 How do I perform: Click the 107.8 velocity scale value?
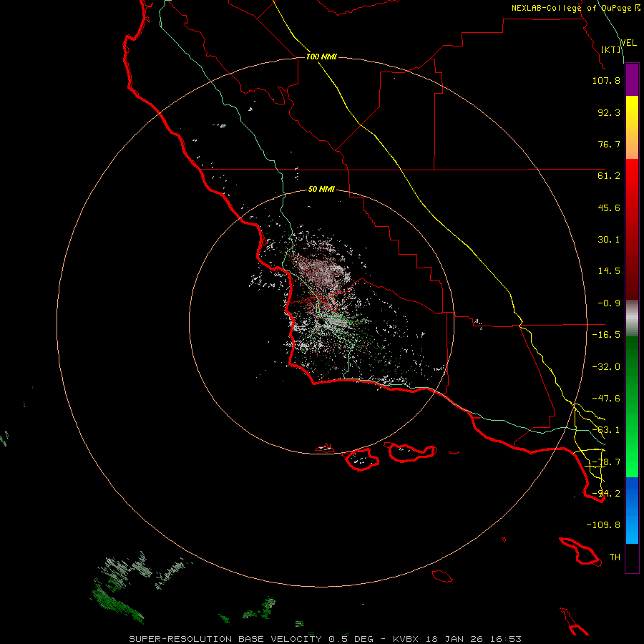point(606,80)
